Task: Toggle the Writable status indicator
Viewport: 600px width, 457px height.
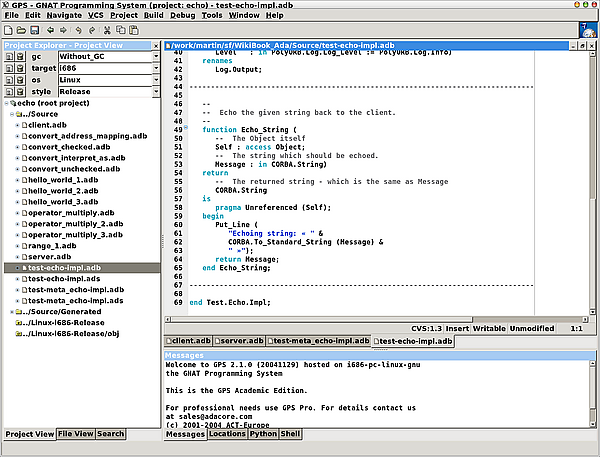Action: 489,328
